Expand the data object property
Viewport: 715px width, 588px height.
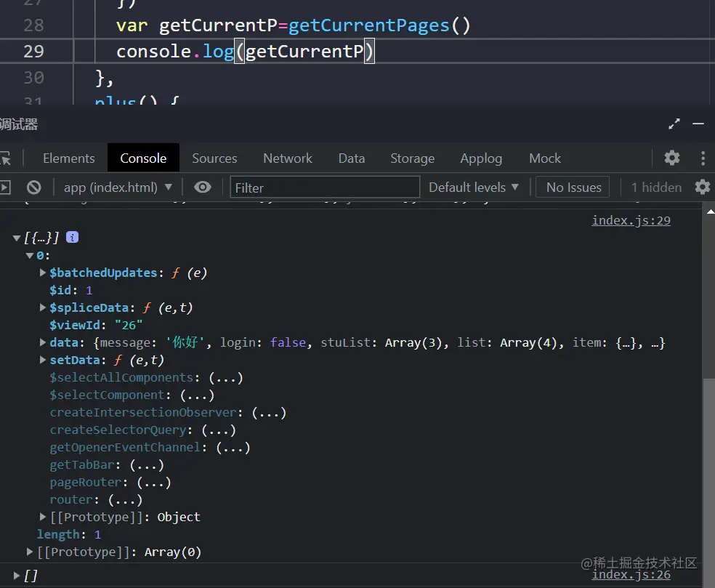point(42,342)
